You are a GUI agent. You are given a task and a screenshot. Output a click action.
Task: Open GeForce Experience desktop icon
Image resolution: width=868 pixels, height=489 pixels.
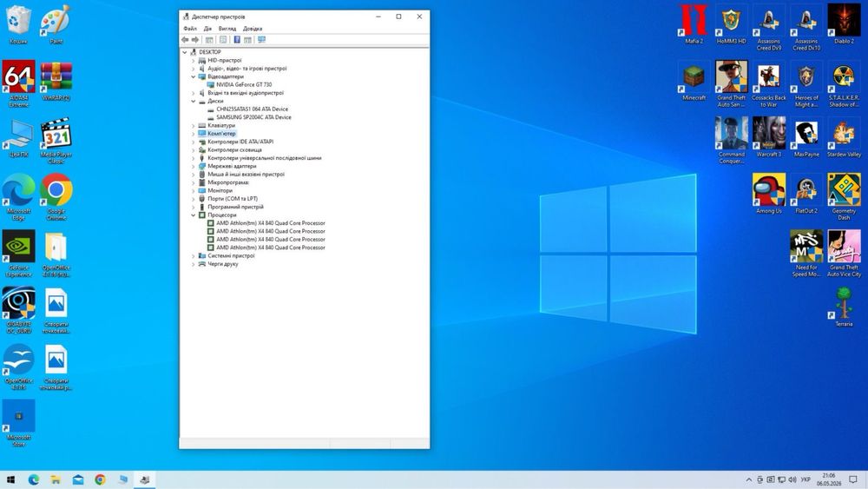tap(18, 254)
